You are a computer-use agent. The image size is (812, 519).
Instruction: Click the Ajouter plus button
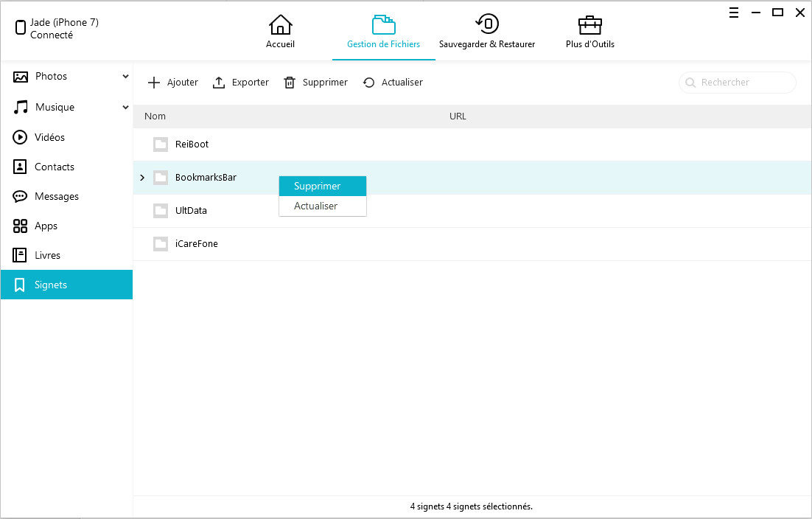click(x=173, y=83)
